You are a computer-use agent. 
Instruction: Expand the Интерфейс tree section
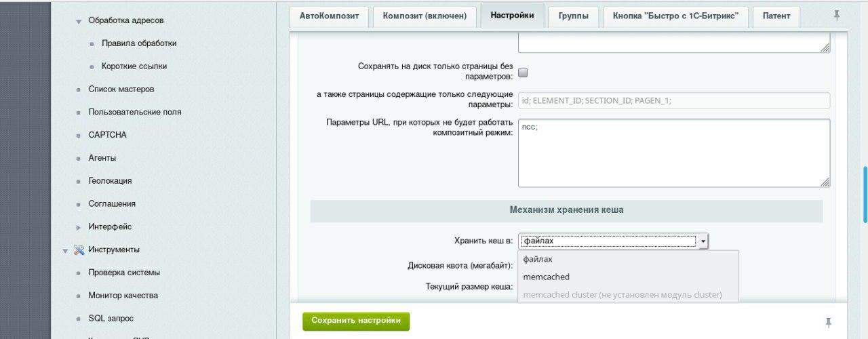[79, 227]
